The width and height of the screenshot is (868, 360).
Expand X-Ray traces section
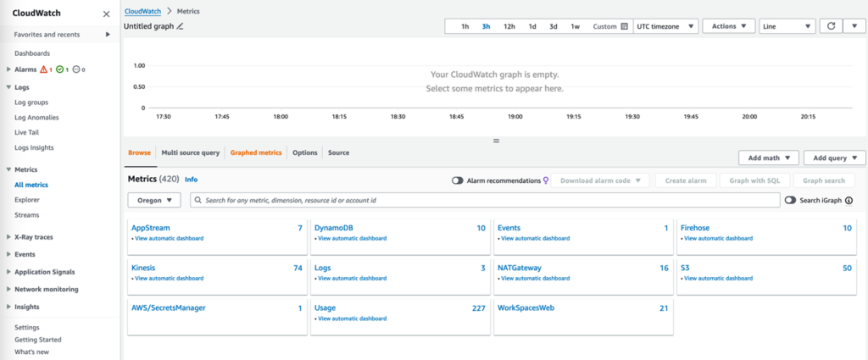pos(8,236)
